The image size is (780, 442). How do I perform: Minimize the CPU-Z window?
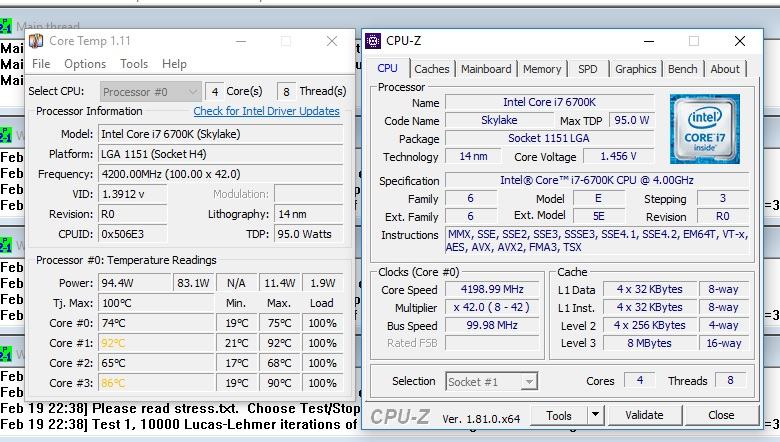(x=649, y=41)
